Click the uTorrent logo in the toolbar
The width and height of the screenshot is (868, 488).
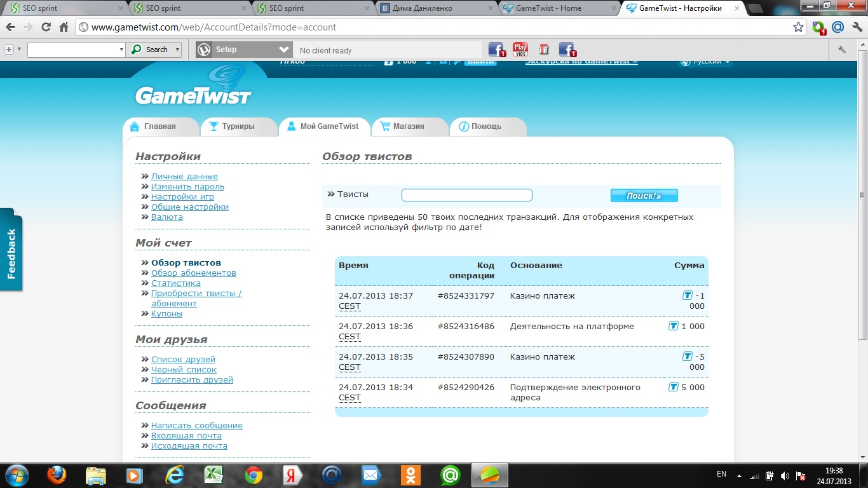tap(204, 50)
